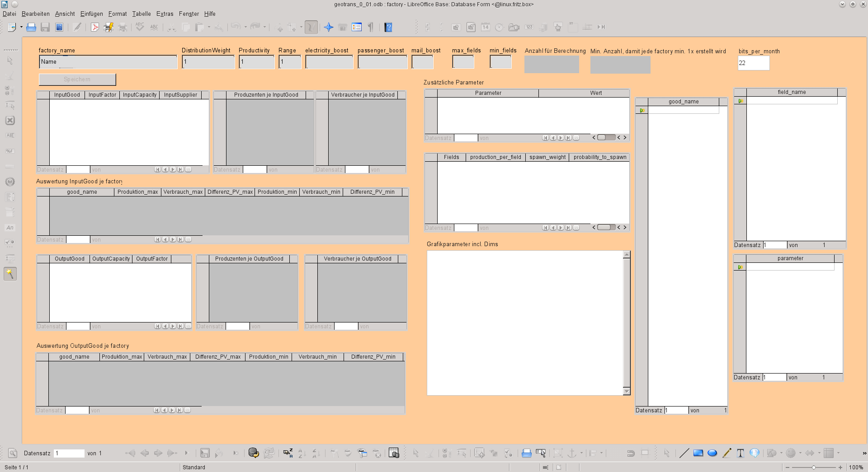Viewport: 868px width, 472px height.
Task: Open form-based filters icon
Action: point(362,453)
